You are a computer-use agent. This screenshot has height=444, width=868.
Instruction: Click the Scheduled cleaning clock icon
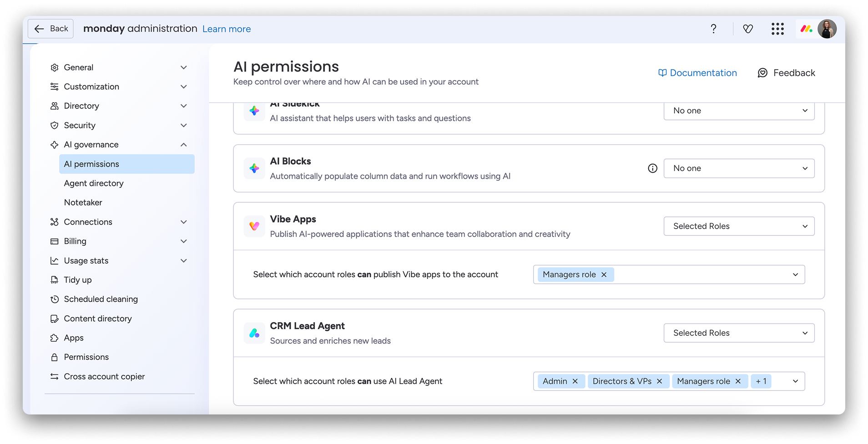click(x=55, y=299)
